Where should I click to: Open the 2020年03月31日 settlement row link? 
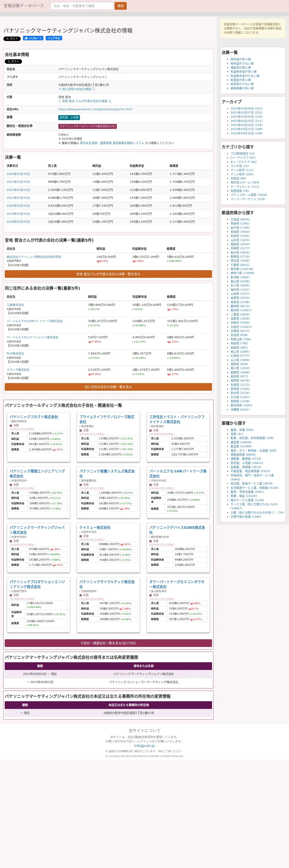[18, 206]
